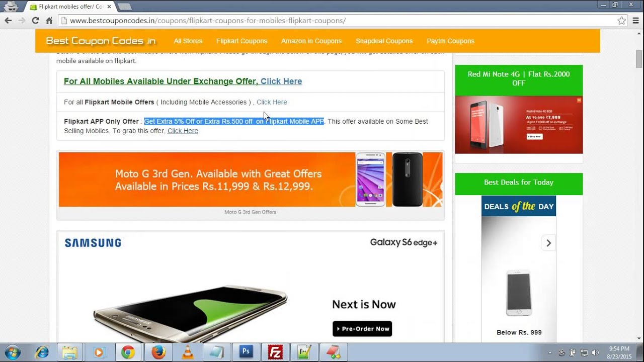
Task: Open the Paytm Coupons menu item
Action: tap(450, 41)
